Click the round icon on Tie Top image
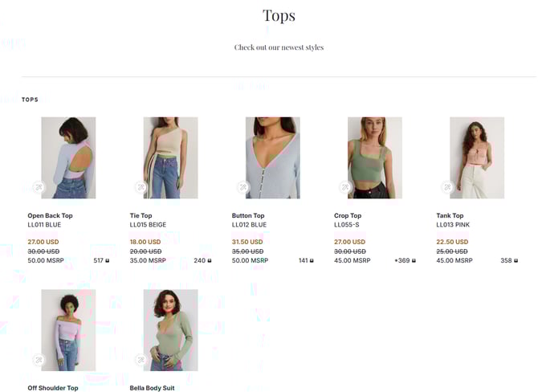This screenshot has height=392, width=538. pyautogui.click(x=140, y=187)
